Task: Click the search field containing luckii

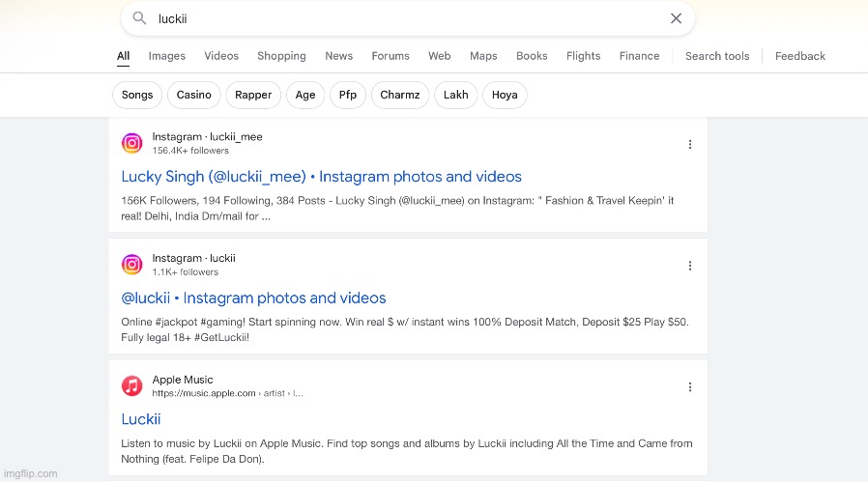Action: (x=408, y=18)
